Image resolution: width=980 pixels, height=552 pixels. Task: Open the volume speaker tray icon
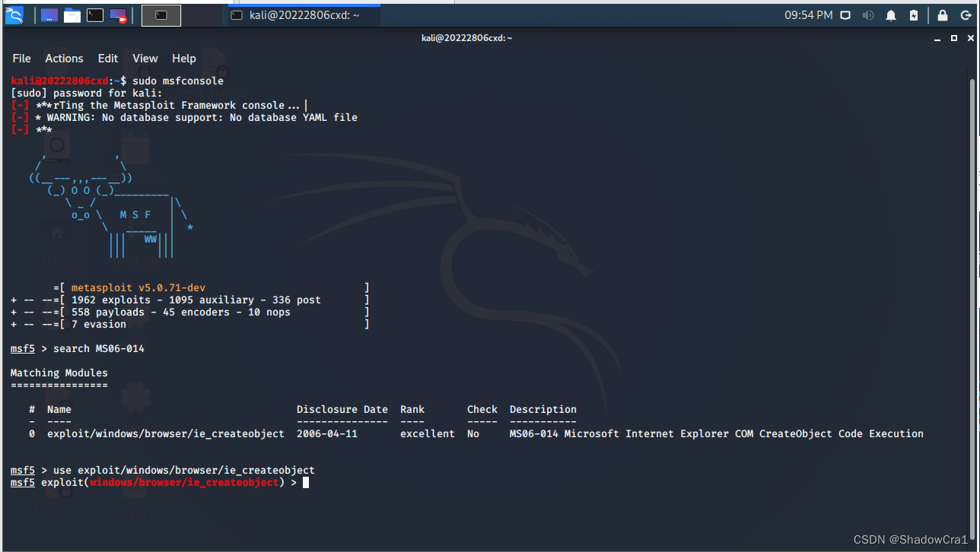pyautogui.click(x=868, y=15)
